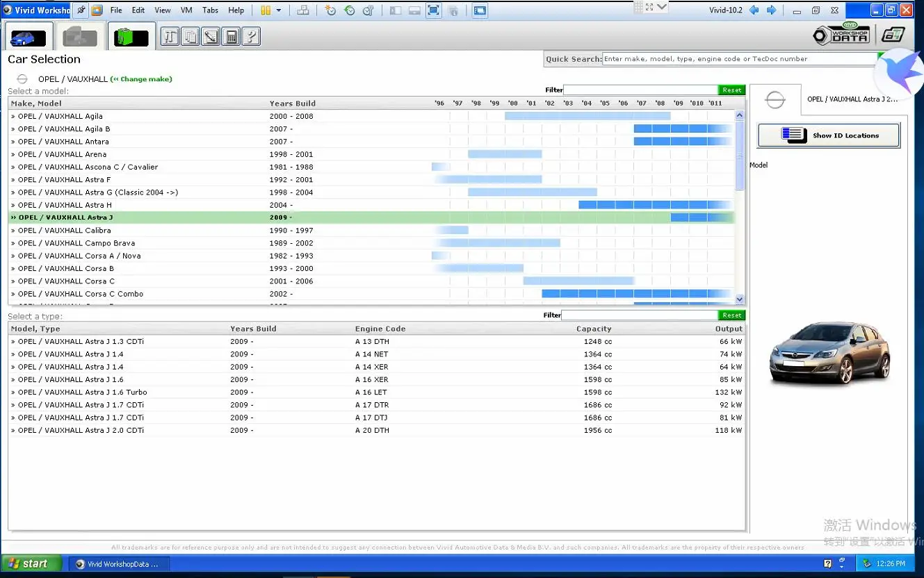
Task: Open the chevron dropdown at top center
Action: click(x=662, y=7)
